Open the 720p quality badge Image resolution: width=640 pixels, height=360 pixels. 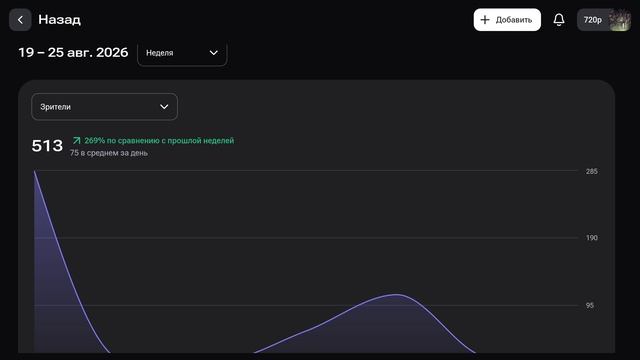pyautogui.click(x=593, y=20)
